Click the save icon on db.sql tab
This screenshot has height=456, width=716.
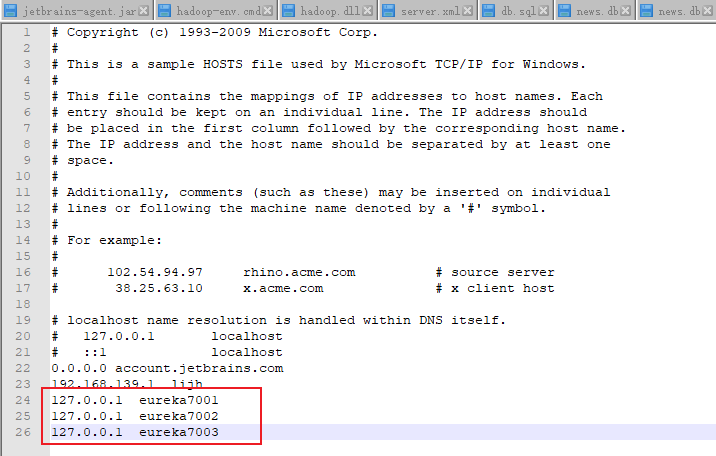click(x=489, y=10)
